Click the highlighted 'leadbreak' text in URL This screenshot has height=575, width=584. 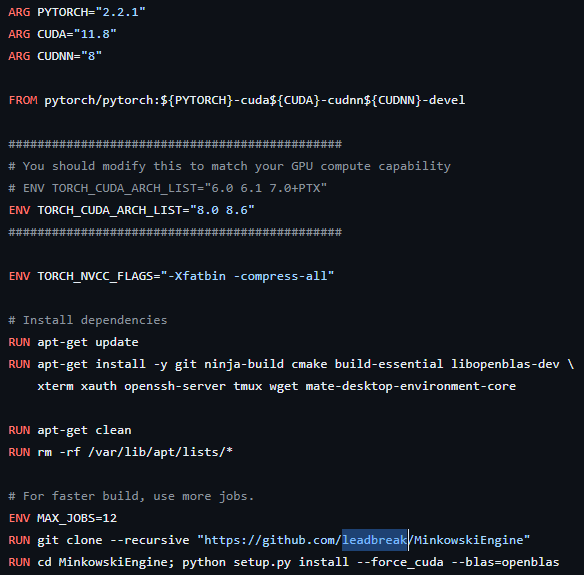point(375,540)
